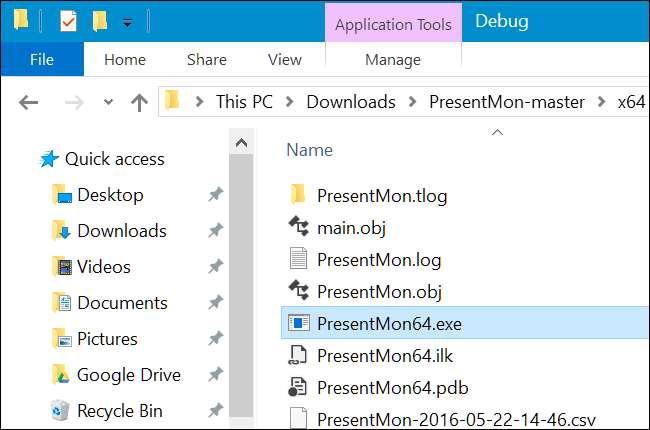650x430 pixels.
Task: Click the Forward navigation arrow
Action: tap(75, 102)
